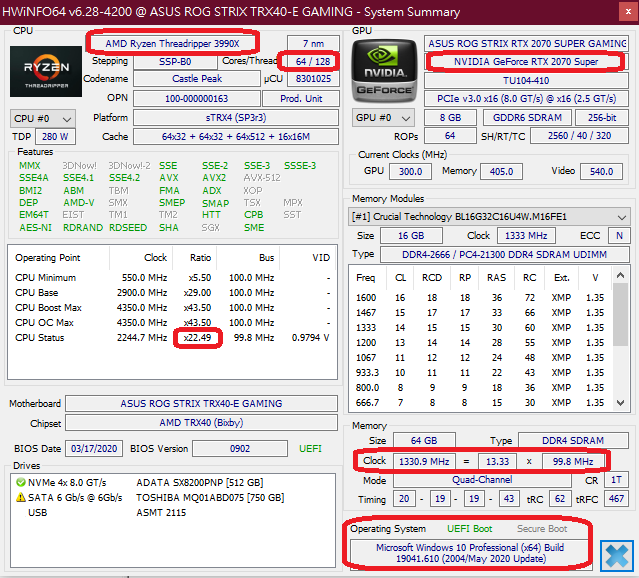Click the CPU Boost Max row
The height and width of the screenshot is (578, 639).
(x=172, y=308)
